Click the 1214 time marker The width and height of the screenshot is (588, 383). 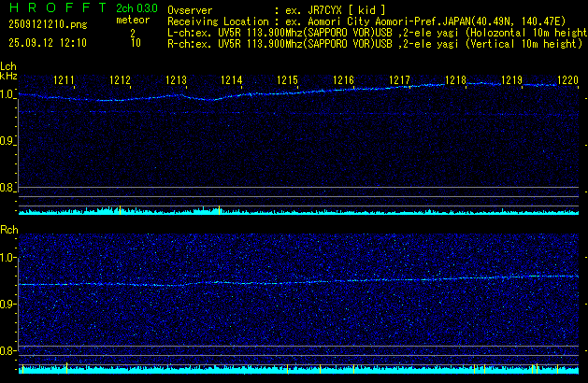click(232, 80)
